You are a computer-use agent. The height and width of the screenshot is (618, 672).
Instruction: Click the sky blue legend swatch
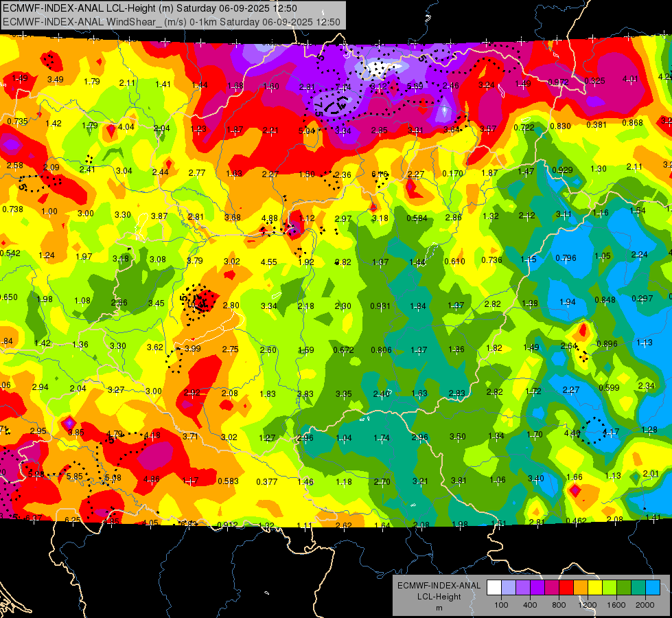pos(653,588)
